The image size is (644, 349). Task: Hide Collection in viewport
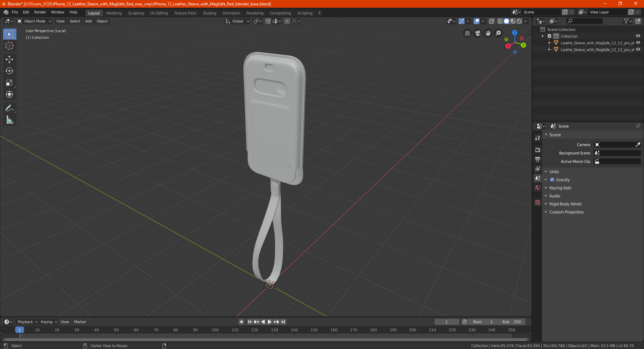pyautogui.click(x=638, y=36)
